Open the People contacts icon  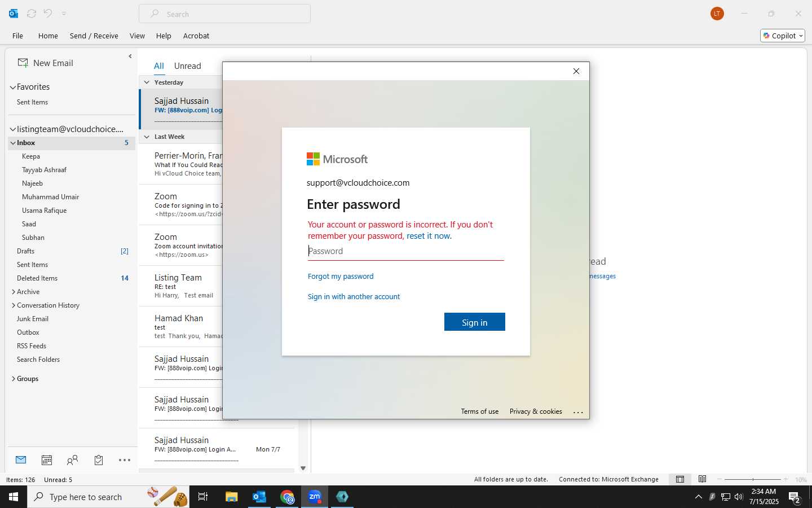pos(72,460)
